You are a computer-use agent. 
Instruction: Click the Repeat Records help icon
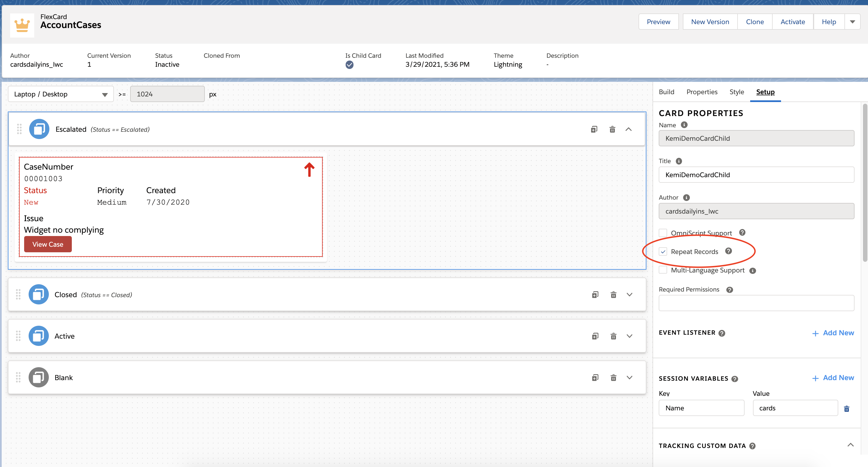(x=729, y=251)
